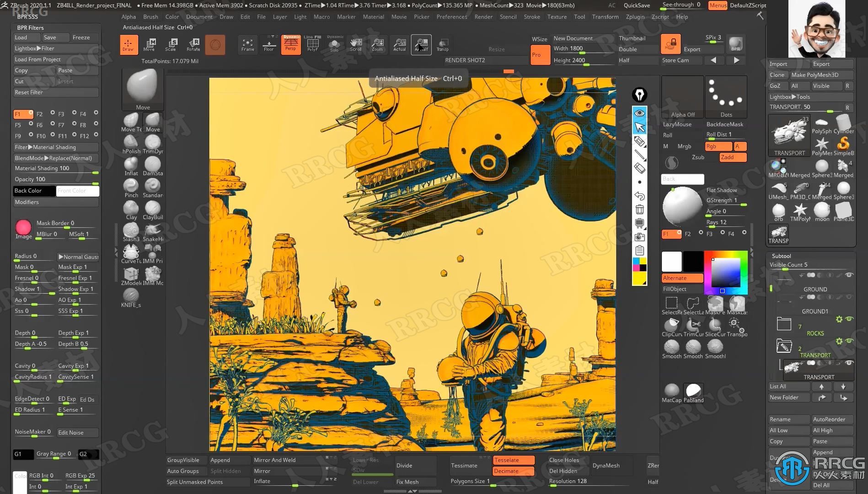The height and width of the screenshot is (494, 868).
Task: Select the Draw mode icon
Action: click(129, 45)
